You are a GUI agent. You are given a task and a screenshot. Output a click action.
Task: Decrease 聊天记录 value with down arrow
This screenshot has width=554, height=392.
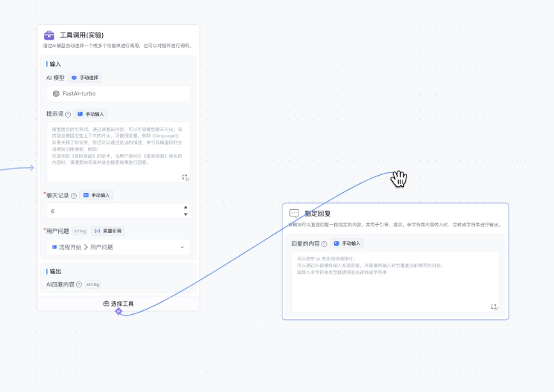tap(185, 214)
